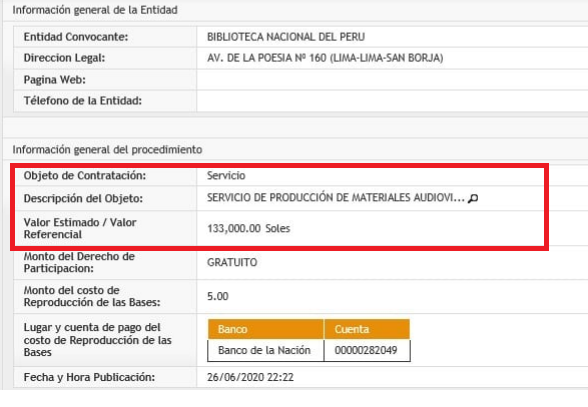Click the BIBLIOTECA NACIONAL DEL PERU text

(286, 37)
